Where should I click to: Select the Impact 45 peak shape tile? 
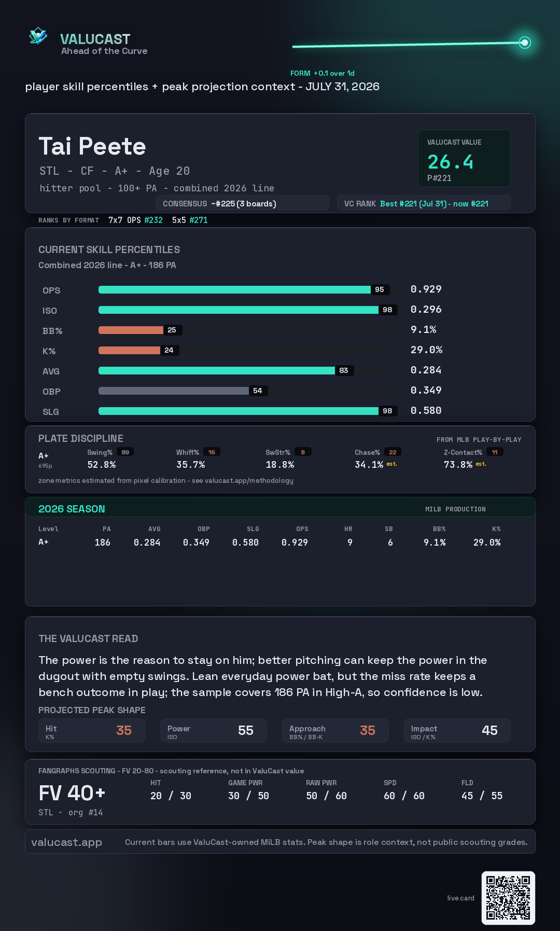457,731
